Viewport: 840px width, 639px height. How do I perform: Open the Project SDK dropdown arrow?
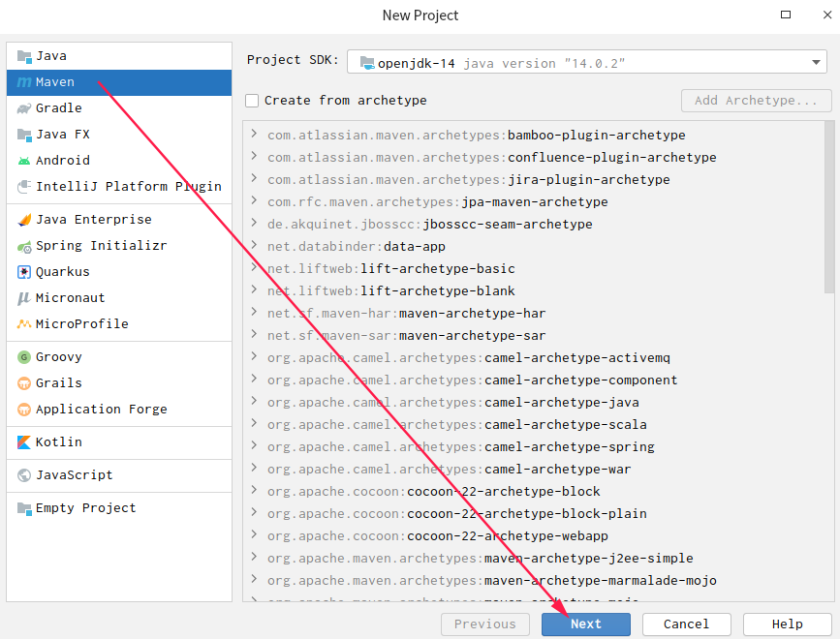point(816,63)
